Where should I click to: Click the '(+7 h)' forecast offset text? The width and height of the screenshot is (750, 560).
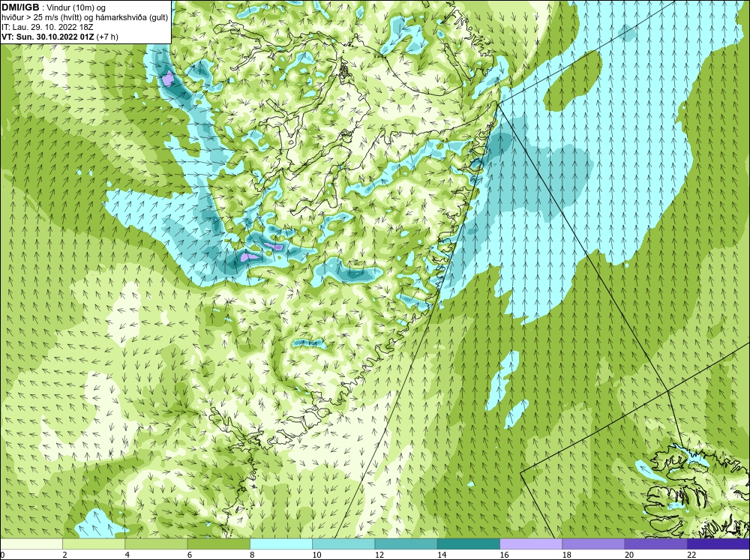point(107,36)
